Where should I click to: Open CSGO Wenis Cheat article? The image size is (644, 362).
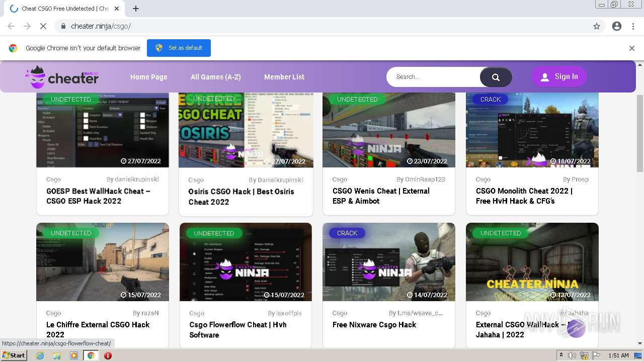[381, 196]
